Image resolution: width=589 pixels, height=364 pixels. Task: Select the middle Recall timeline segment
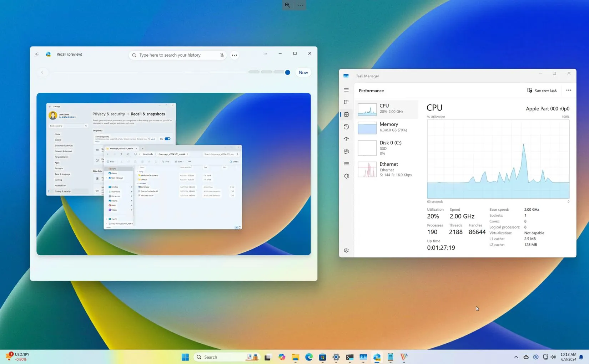coord(266,72)
